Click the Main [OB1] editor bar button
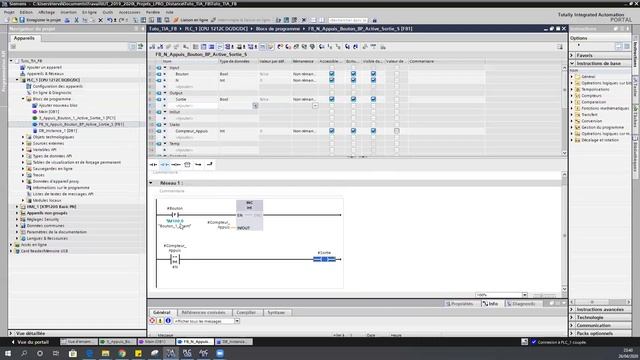 (156, 342)
